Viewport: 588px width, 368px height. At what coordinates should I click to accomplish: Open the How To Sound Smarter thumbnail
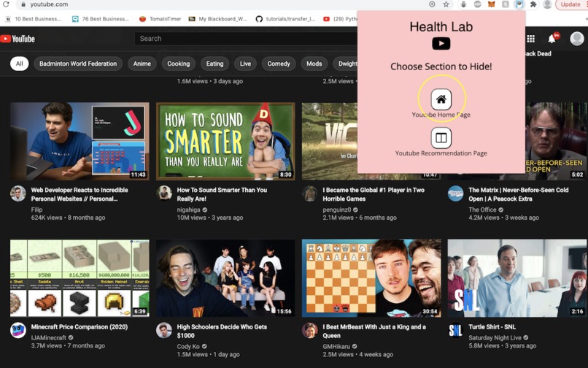tap(225, 141)
